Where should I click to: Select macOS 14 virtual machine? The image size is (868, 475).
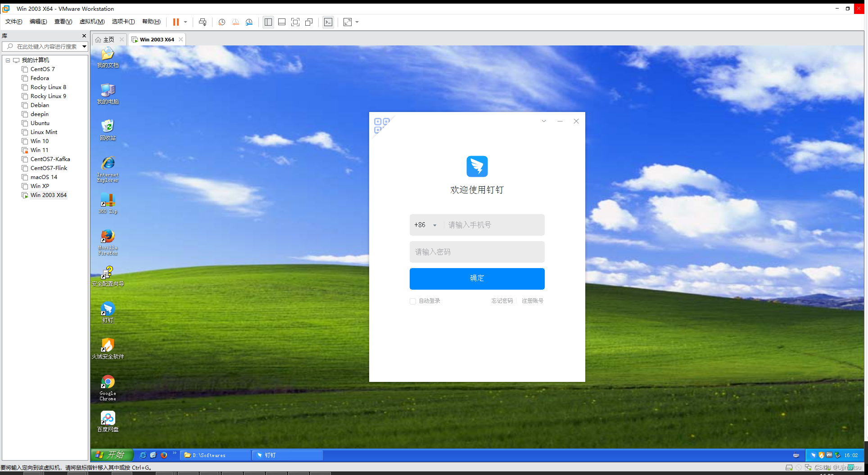pos(44,177)
